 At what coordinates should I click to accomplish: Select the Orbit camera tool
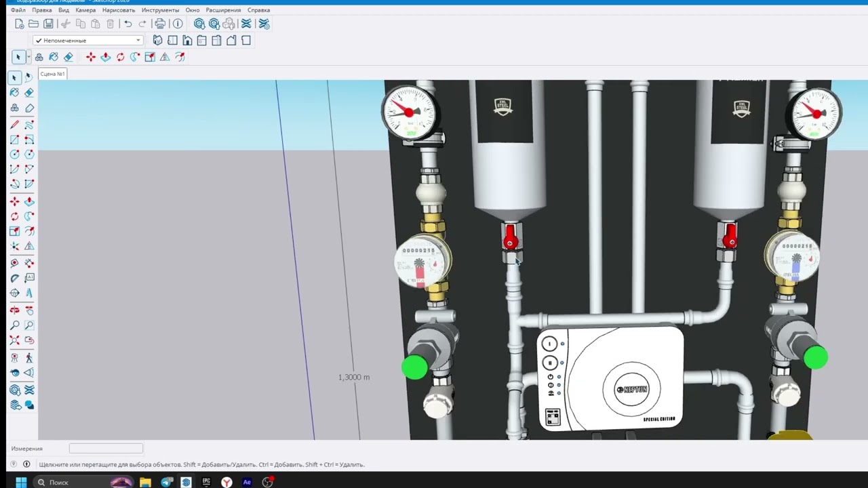(14, 310)
